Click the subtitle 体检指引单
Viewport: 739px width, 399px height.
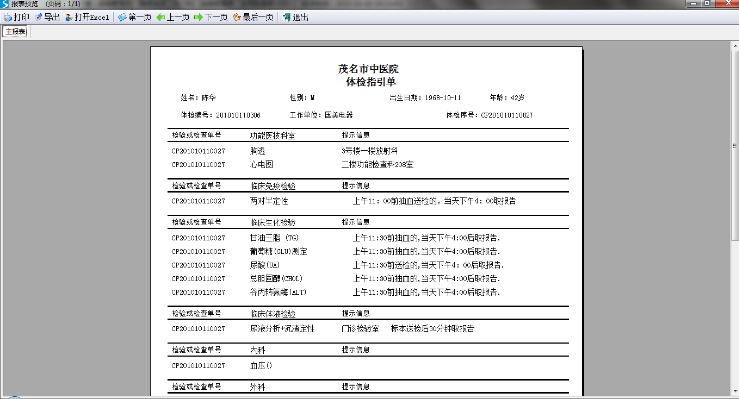pyautogui.click(x=370, y=81)
